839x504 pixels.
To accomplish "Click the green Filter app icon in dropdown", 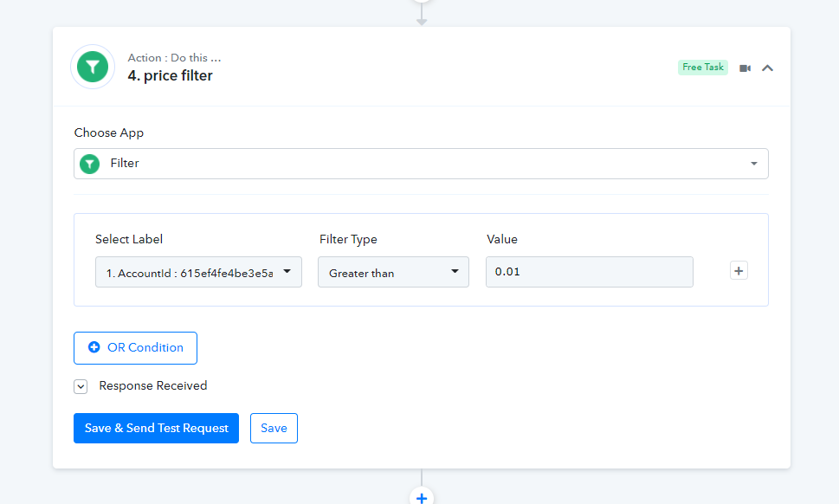I will [x=89, y=164].
